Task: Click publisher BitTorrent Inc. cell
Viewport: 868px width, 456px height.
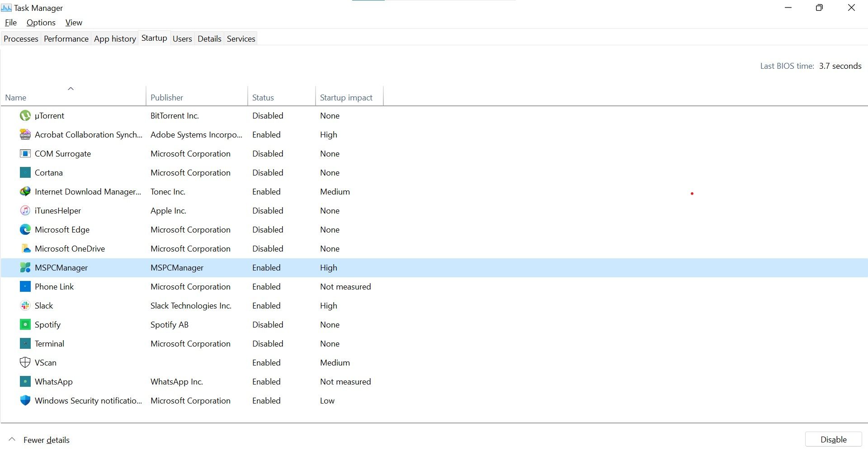Action: click(x=175, y=116)
